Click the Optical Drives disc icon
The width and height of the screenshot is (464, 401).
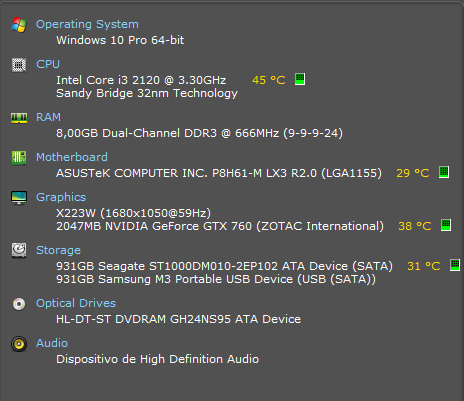(x=19, y=304)
